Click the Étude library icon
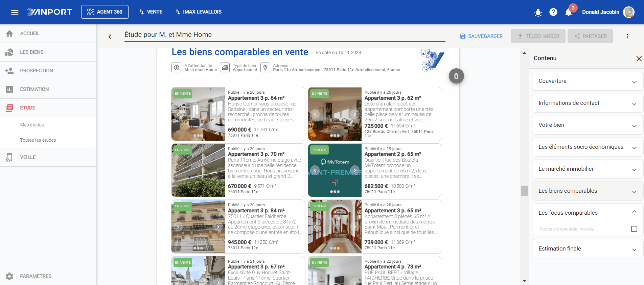Screen dimensions: 644x285 9,108
